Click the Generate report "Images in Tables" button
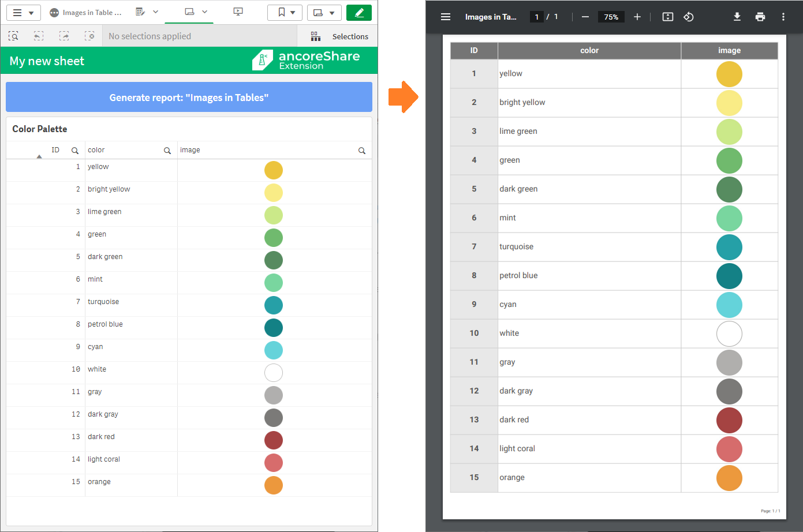Viewport: 803px width, 532px height. point(189,97)
